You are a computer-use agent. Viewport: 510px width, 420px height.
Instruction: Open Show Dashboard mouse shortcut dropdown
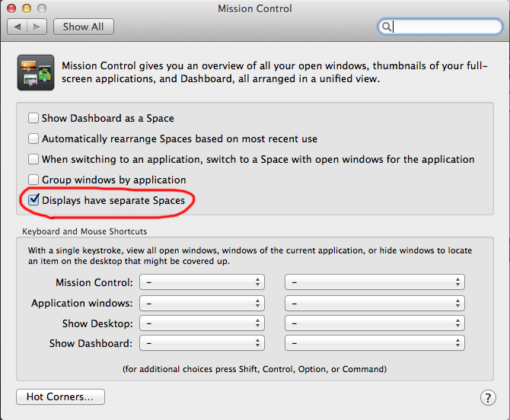pos(375,343)
